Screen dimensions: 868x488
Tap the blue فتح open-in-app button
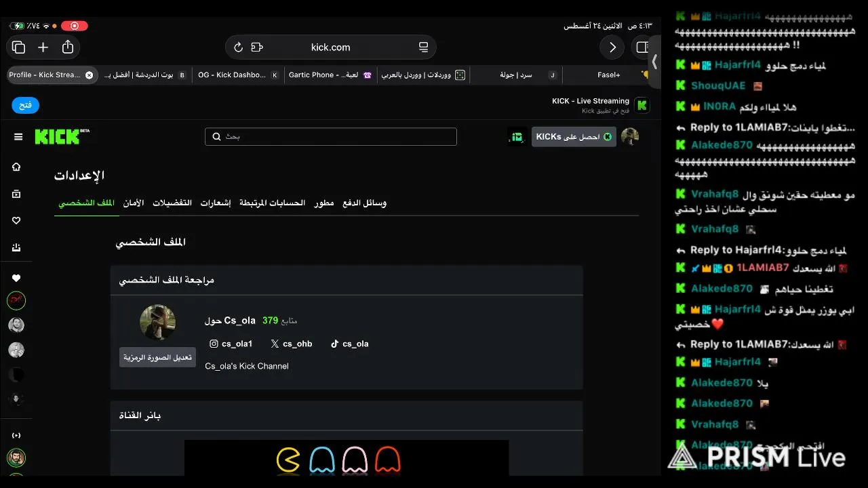pos(25,105)
